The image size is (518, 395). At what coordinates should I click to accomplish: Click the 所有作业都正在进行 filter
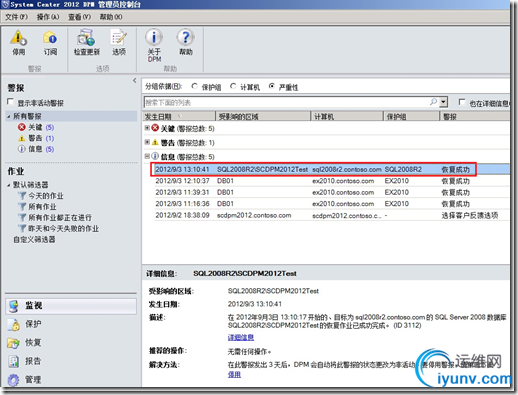[x=55, y=218]
